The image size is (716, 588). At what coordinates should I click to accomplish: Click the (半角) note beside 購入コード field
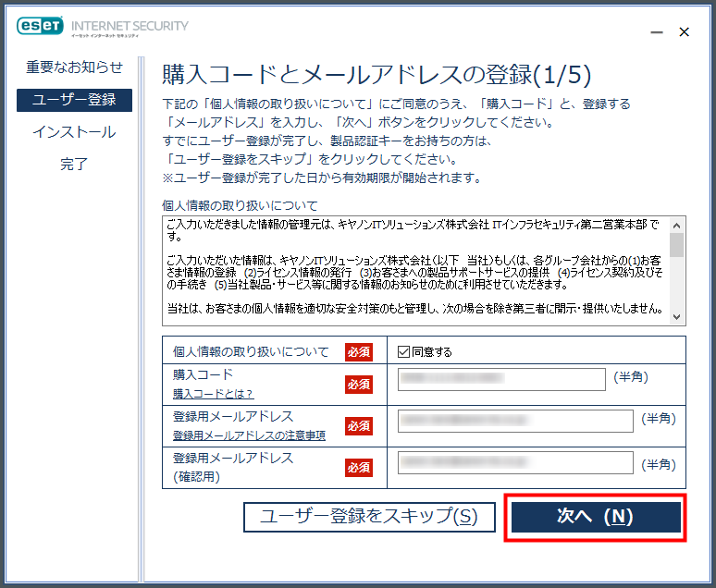(631, 377)
